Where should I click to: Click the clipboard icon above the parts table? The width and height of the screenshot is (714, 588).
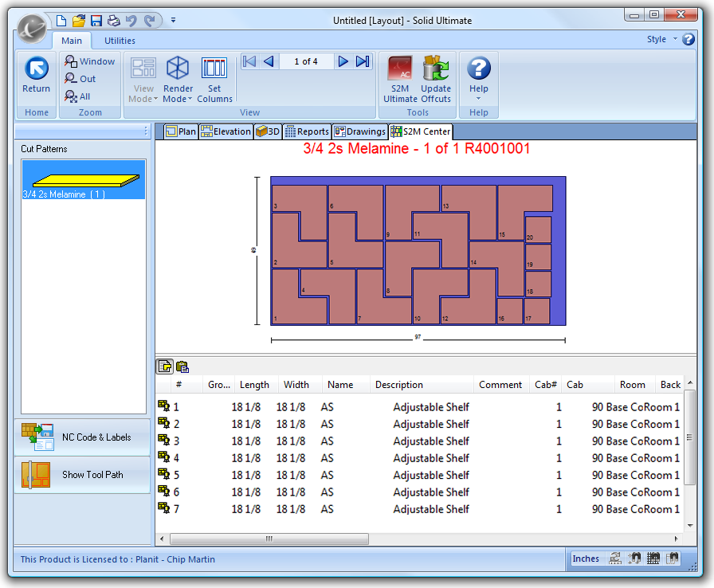point(182,367)
